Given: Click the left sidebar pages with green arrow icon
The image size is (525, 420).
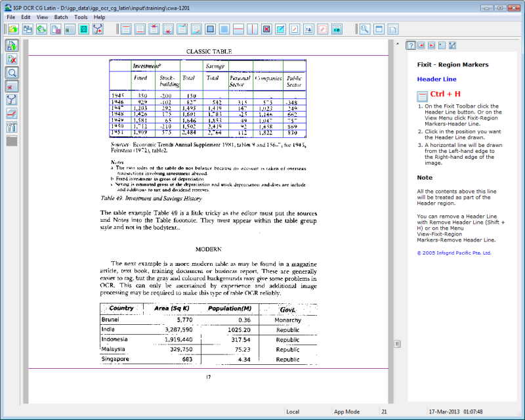Looking at the screenshot, I should coord(12,45).
